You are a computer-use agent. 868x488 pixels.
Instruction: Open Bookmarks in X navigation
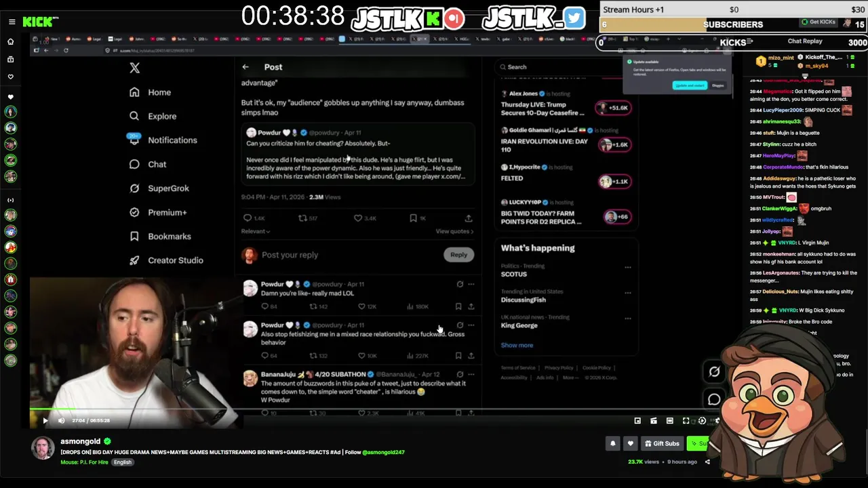tap(160, 236)
